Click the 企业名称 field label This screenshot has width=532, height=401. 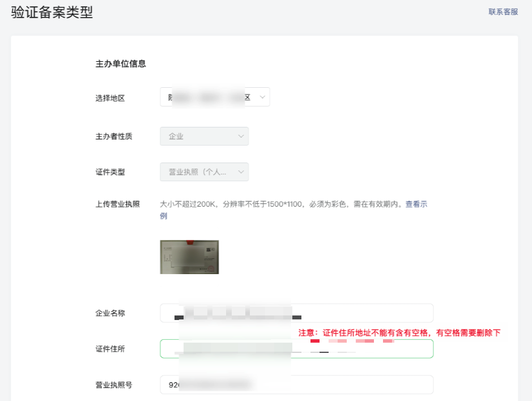[x=110, y=313]
